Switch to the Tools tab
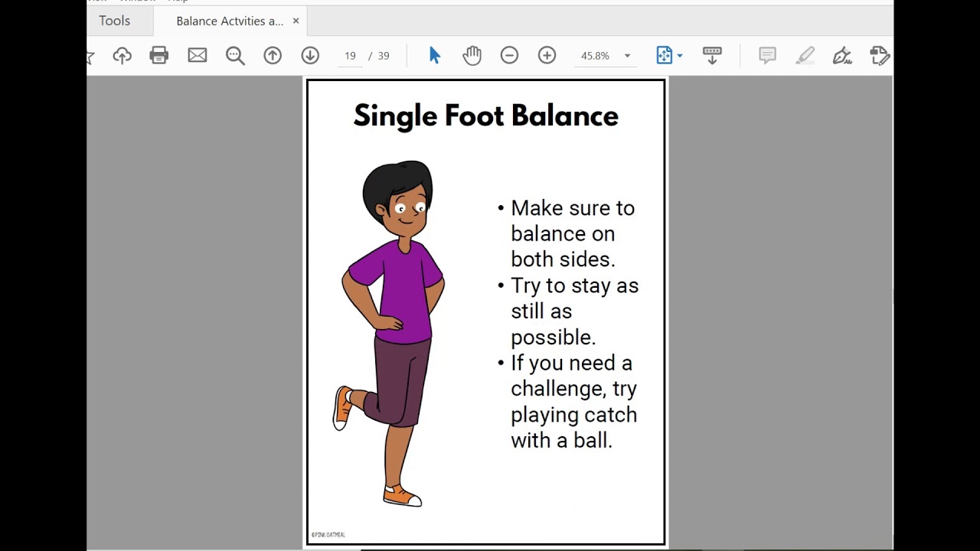 pos(115,21)
